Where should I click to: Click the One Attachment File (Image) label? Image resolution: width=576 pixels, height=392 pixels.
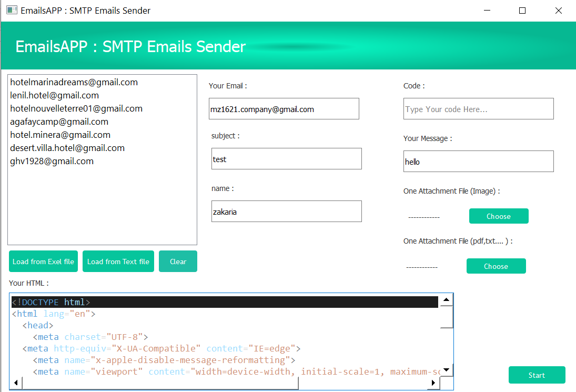451,191
